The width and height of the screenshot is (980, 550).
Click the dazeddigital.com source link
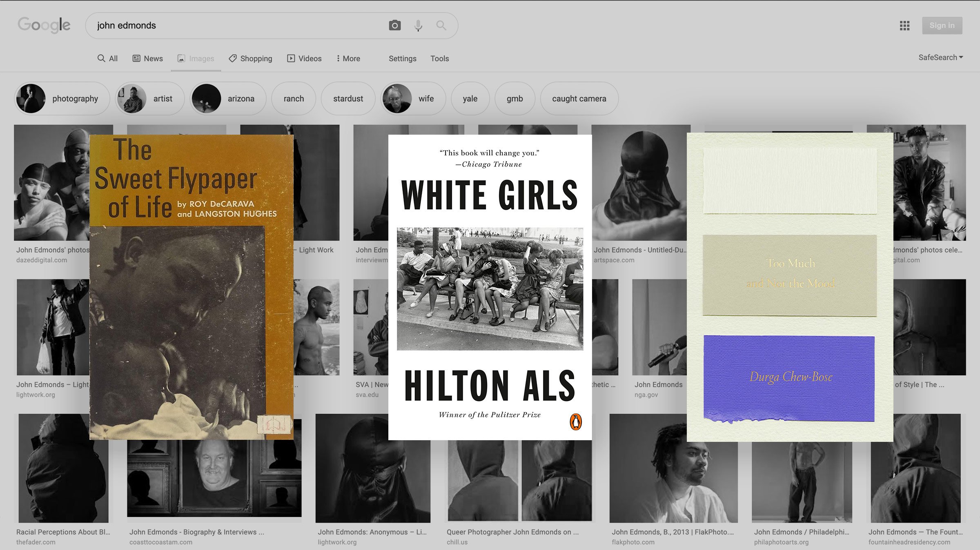pos(42,260)
